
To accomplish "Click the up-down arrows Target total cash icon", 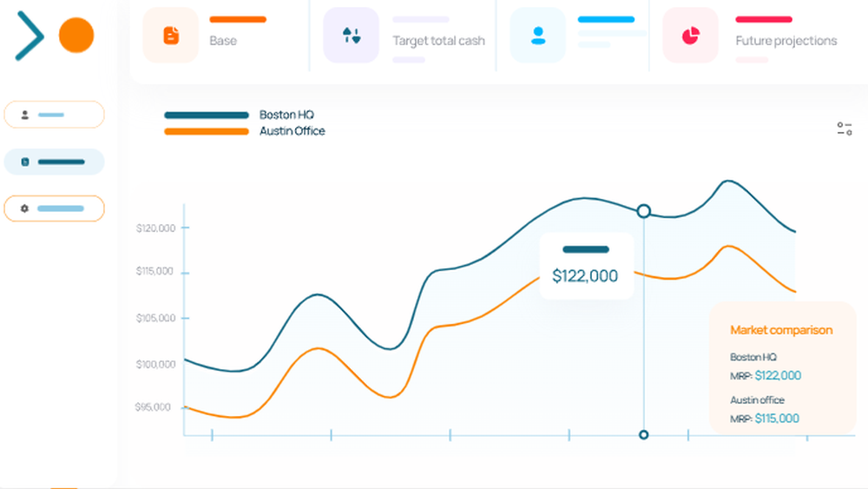I will point(352,36).
